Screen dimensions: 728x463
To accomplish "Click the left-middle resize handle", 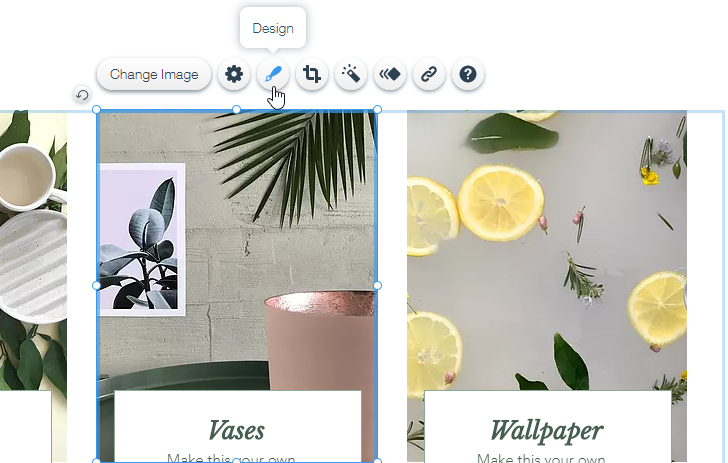I will coord(97,285).
